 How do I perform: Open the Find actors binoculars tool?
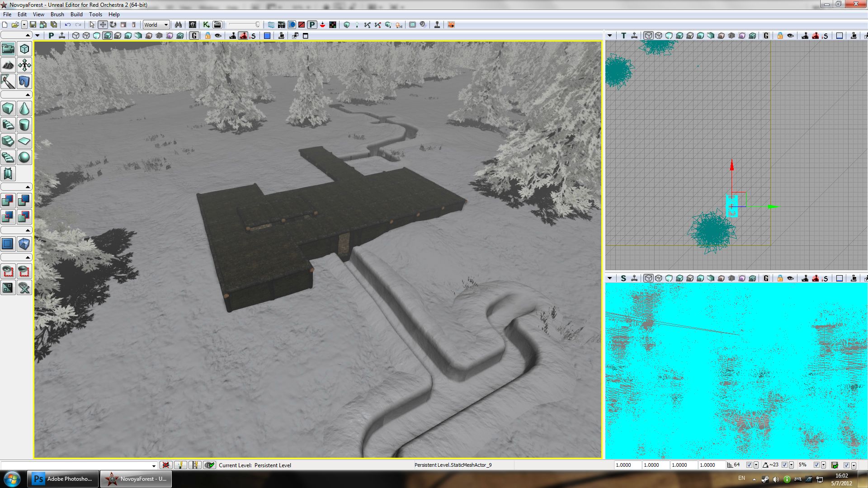178,25
